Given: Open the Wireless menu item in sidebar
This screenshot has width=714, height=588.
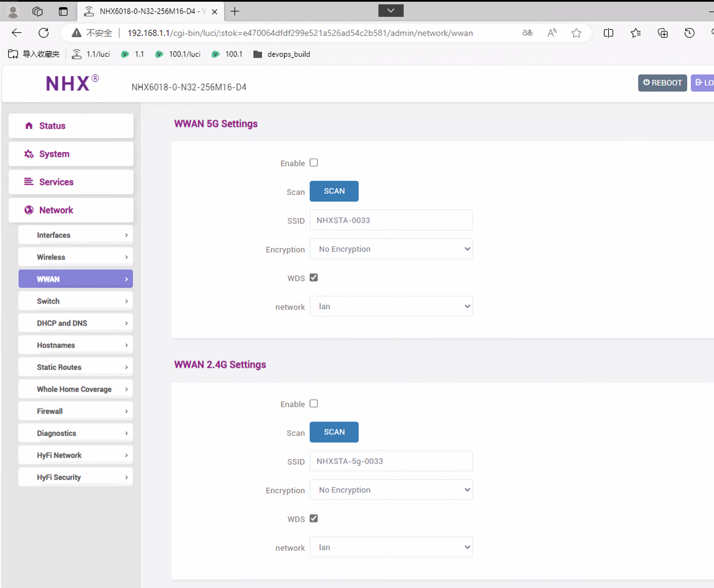Looking at the screenshot, I should (x=76, y=257).
